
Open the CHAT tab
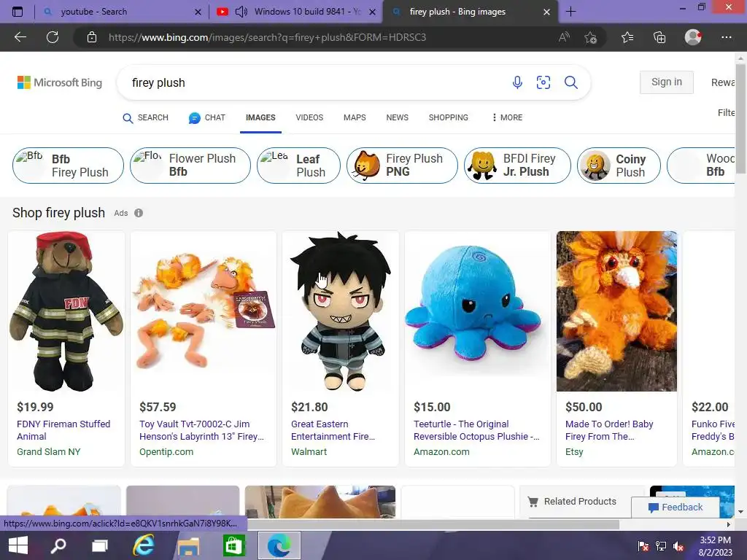click(206, 117)
